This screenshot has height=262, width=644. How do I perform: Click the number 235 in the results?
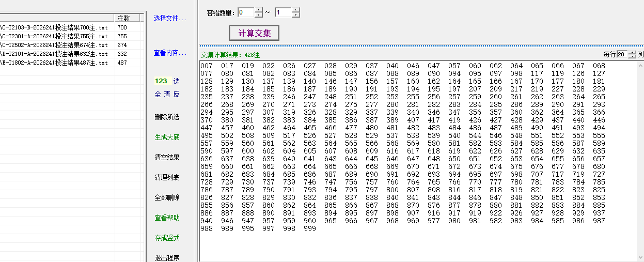pos(207,97)
